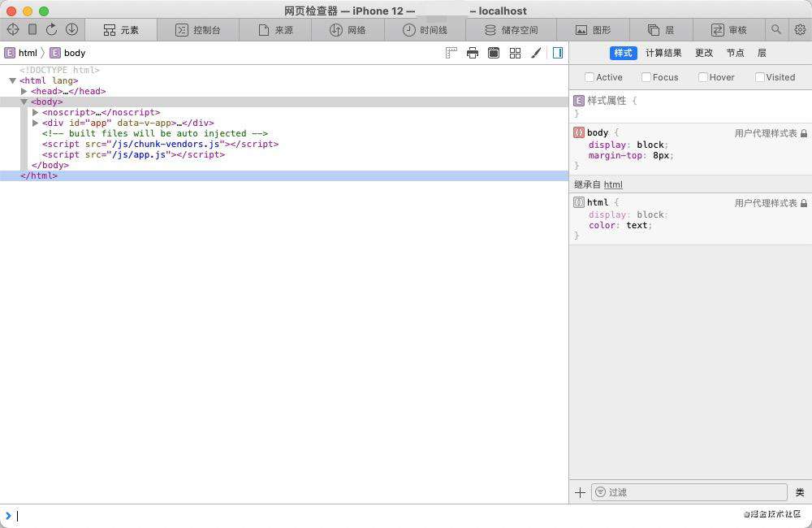Click the 类 classes button

800,492
